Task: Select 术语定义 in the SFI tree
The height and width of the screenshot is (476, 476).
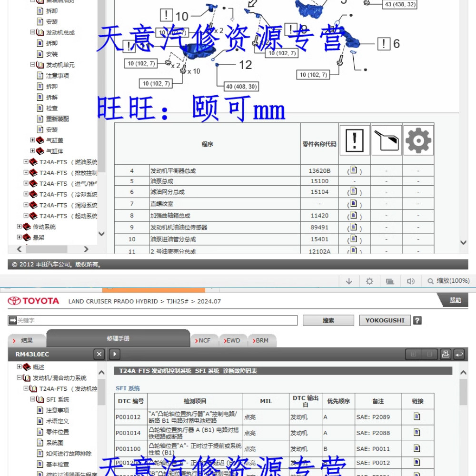Action: (x=58, y=421)
